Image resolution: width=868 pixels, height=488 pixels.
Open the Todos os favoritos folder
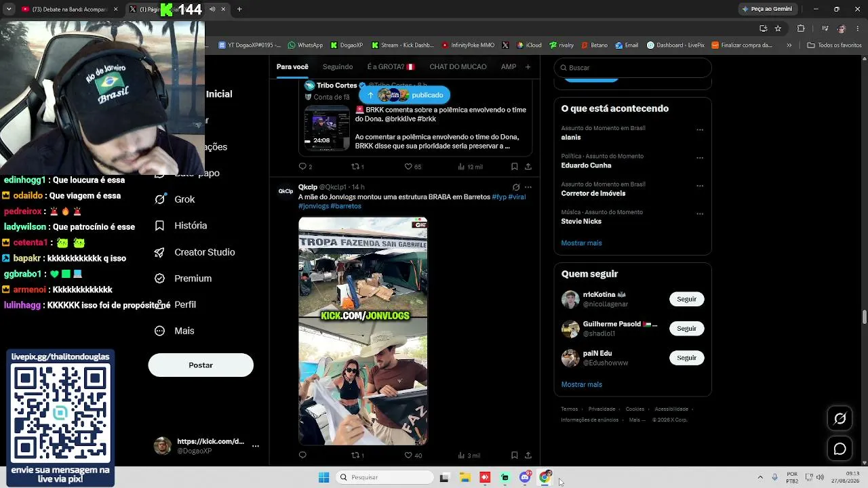(x=834, y=45)
